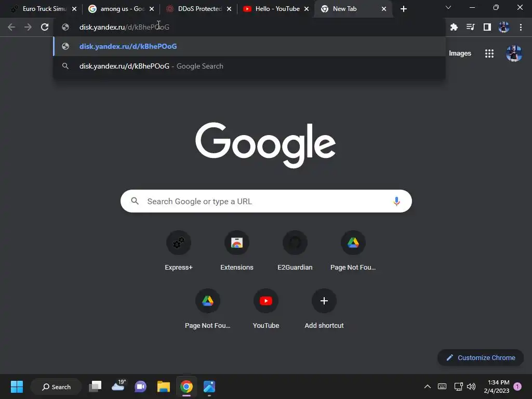
Task: Click the Google logo
Action: (x=265, y=145)
